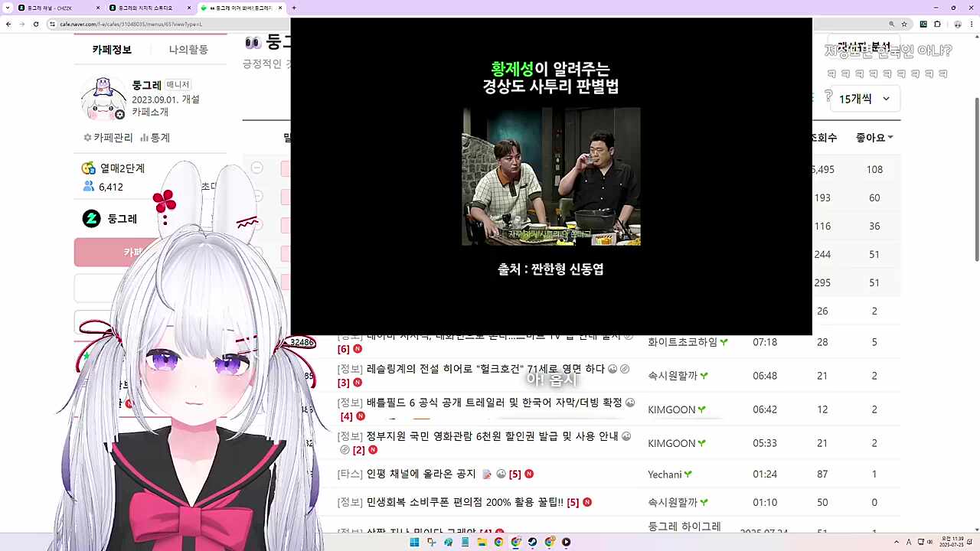Open the page zoom magnifier icon
The image size is (980, 551).
pyautogui.click(x=892, y=24)
